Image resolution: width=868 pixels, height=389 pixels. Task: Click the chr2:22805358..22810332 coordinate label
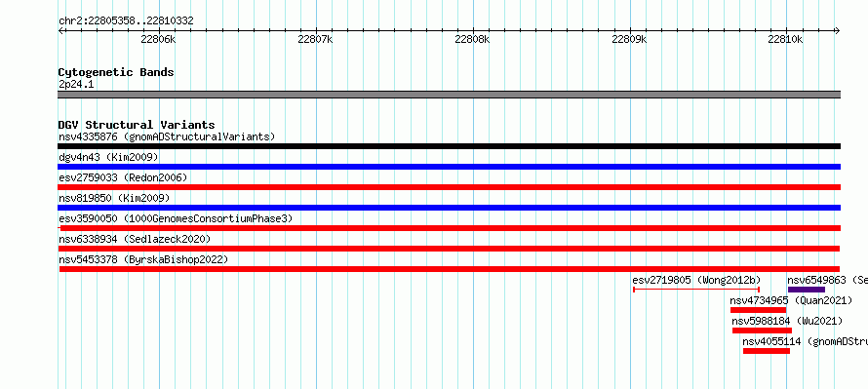[x=126, y=21]
